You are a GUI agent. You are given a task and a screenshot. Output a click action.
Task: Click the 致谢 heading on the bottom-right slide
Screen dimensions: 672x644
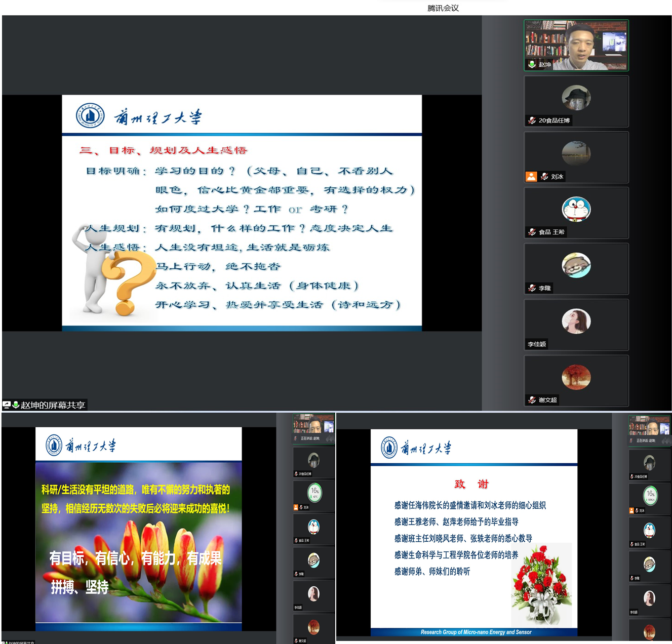(x=471, y=484)
